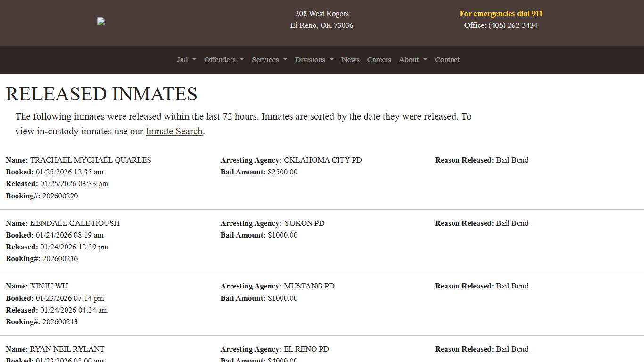Open the Divisions dropdown menu
The width and height of the screenshot is (644, 362).
coord(314,60)
